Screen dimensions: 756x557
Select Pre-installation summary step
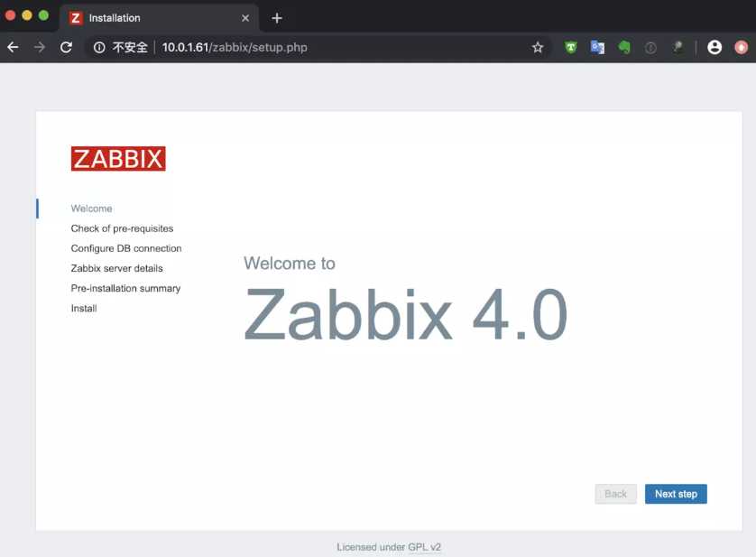(125, 288)
